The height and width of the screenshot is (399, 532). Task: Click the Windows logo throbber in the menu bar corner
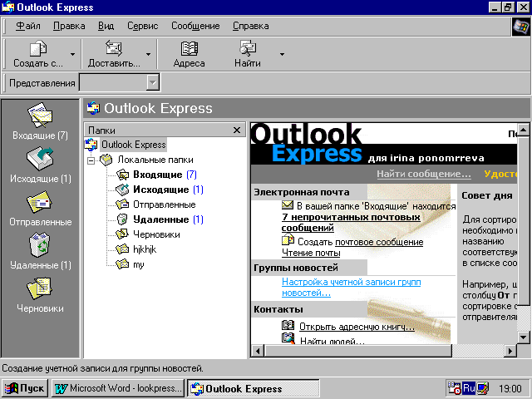coord(520,27)
